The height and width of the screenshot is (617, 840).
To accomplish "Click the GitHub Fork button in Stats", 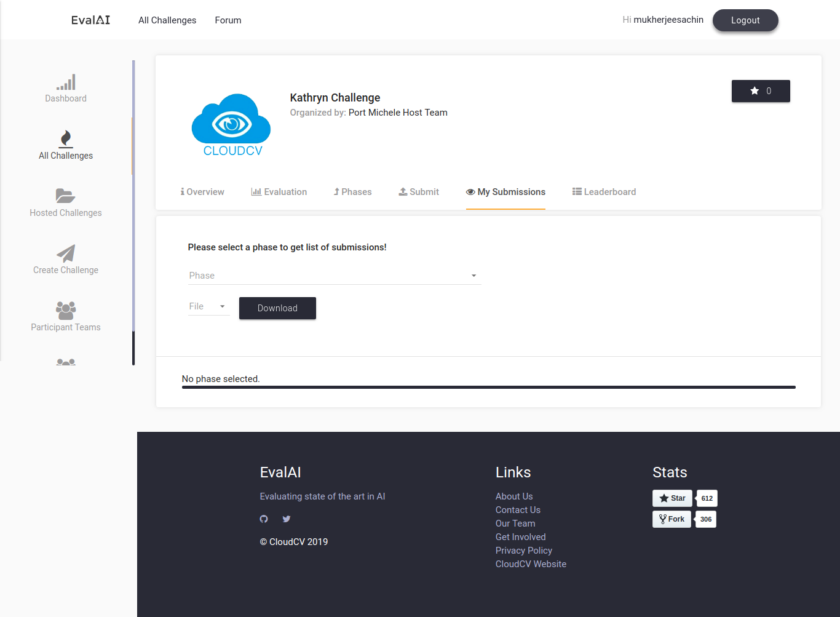I will [672, 519].
